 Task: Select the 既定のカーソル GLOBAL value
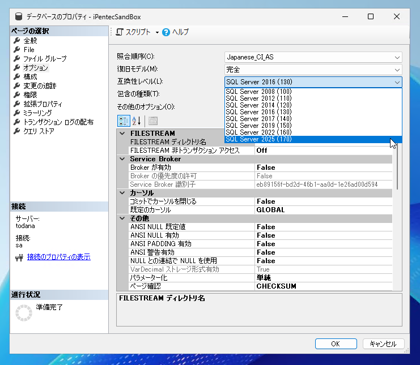point(323,210)
